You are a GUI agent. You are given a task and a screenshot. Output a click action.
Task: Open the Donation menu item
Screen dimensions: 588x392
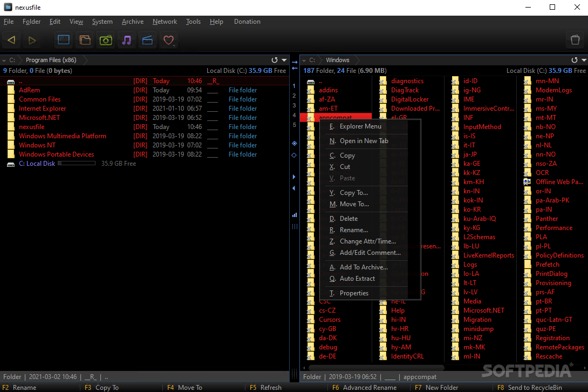tap(247, 22)
